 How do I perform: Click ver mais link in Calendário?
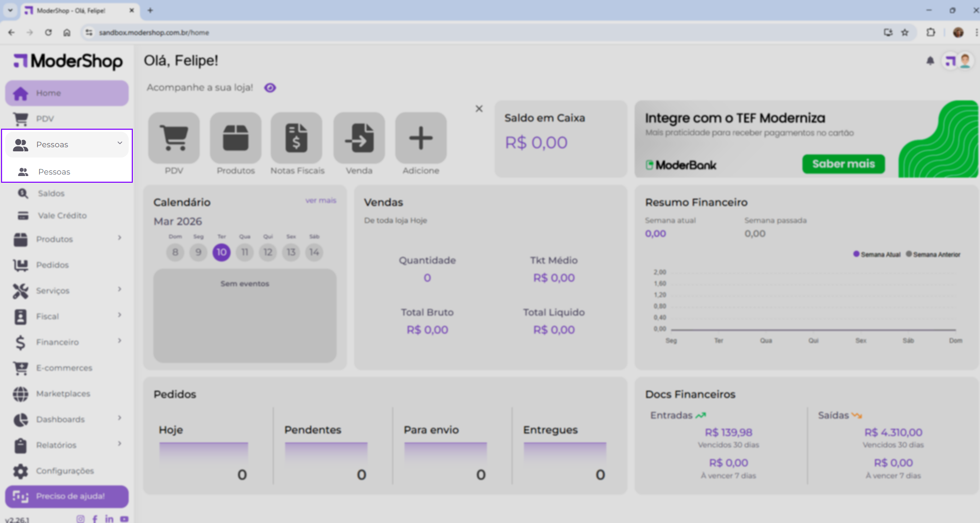coord(320,201)
